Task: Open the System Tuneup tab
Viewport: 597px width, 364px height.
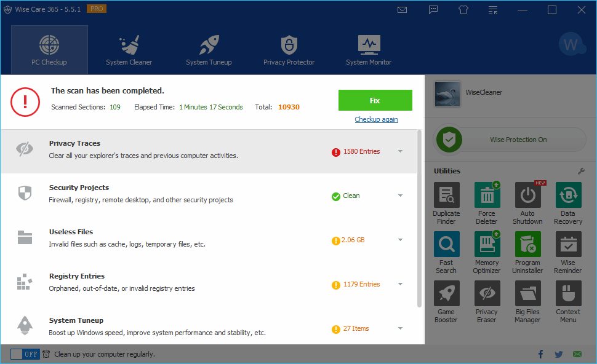Action: 209,49
